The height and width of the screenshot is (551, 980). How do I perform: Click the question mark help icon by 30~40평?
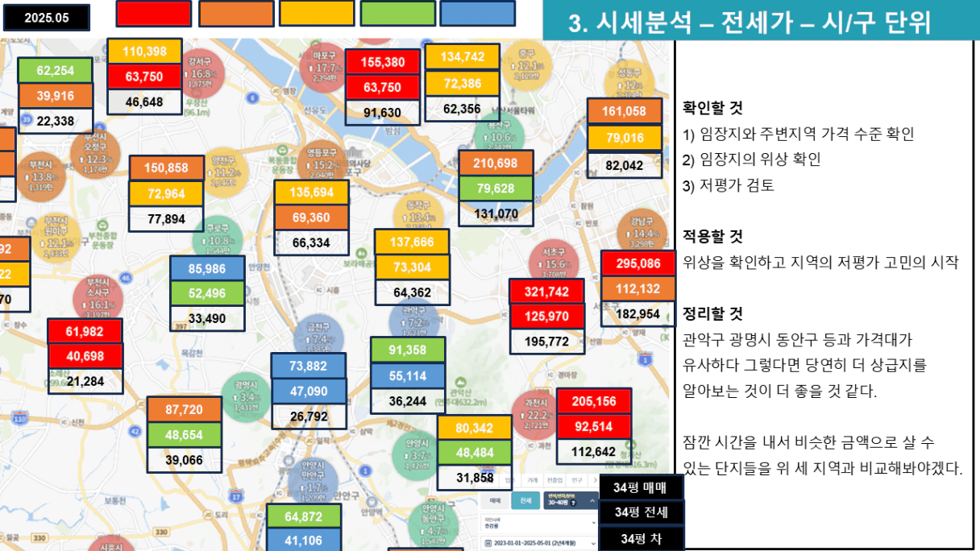[x=572, y=503]
